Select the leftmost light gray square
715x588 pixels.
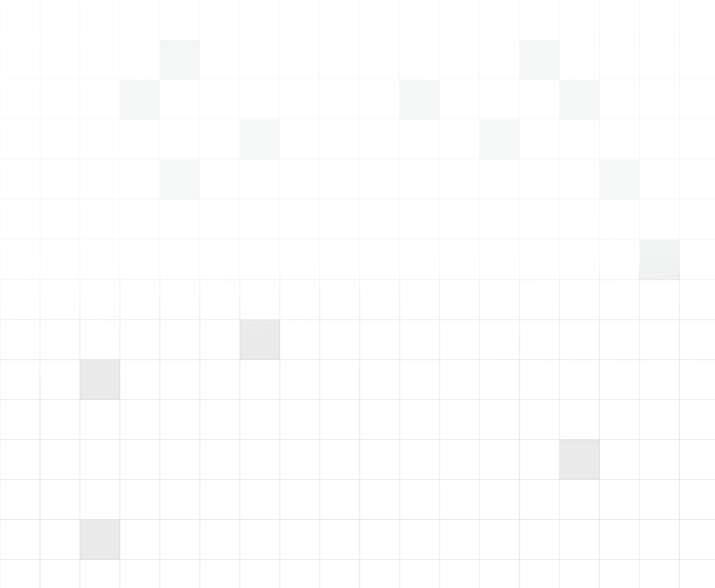[140, 100]
